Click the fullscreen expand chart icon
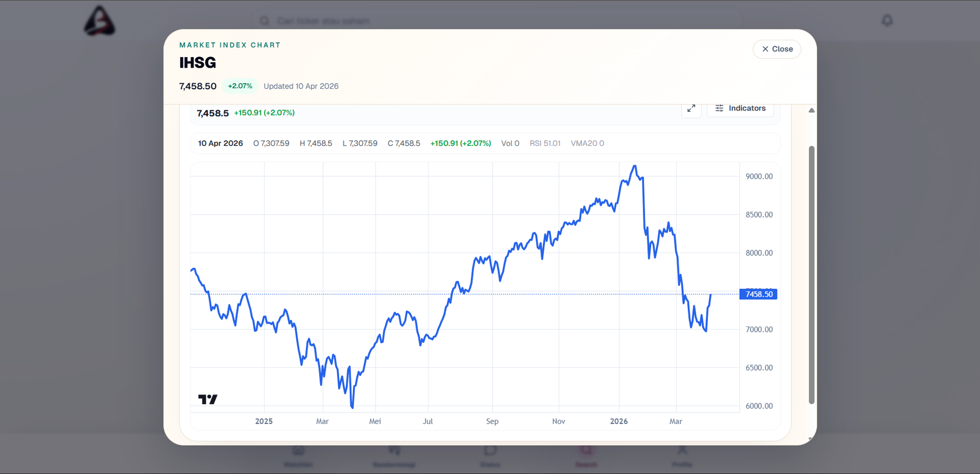The width and height of the screenshot is (980, 474). [x=691, y=108]
